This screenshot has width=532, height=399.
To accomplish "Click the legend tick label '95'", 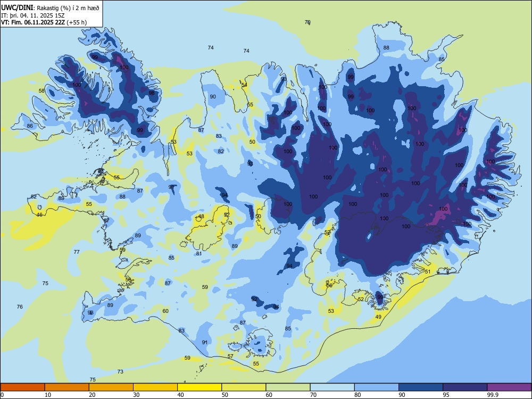I will tap(446, 395).
